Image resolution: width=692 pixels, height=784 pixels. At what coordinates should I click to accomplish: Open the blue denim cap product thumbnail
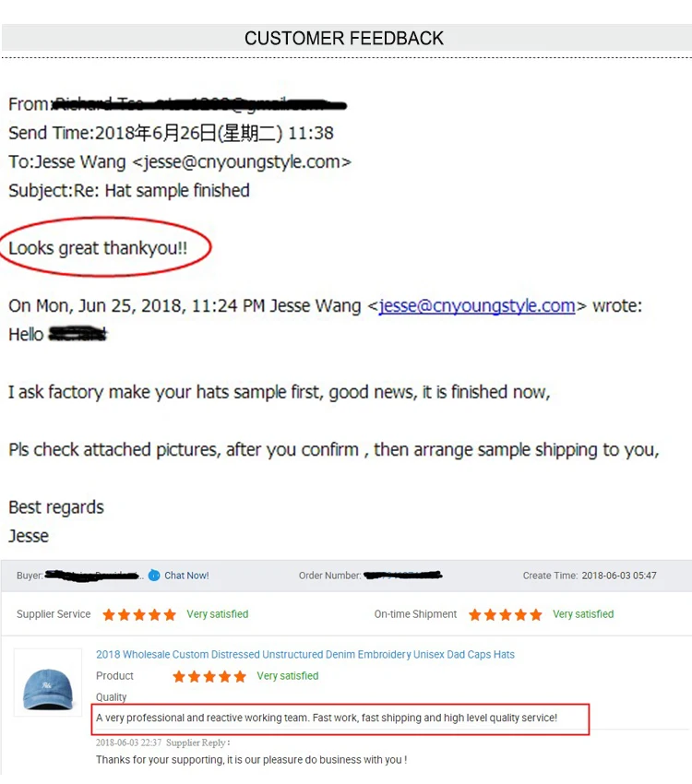[47, 683]
